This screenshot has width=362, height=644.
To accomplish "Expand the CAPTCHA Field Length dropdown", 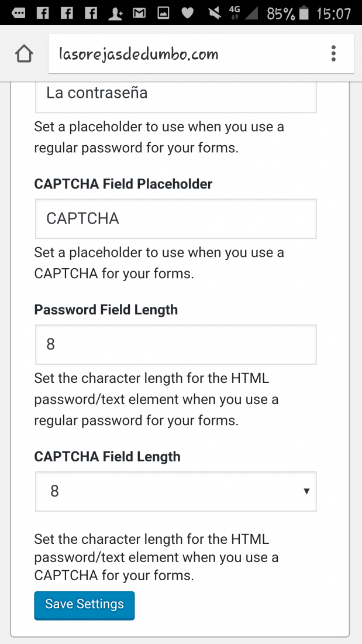I will [x=175, y=491].
